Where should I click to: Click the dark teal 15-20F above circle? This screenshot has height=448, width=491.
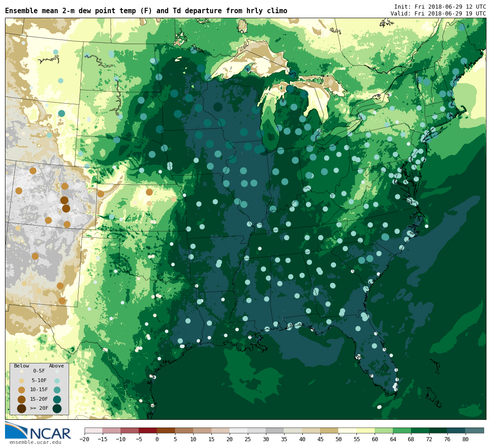point(57,399)
